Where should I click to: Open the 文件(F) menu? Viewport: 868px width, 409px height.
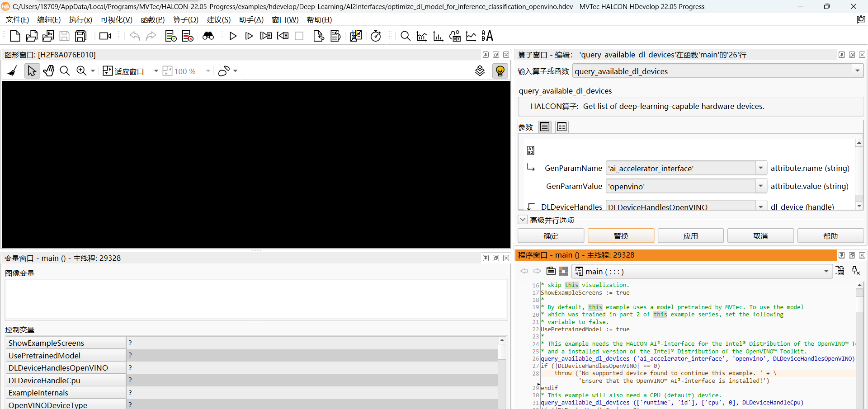17,20
